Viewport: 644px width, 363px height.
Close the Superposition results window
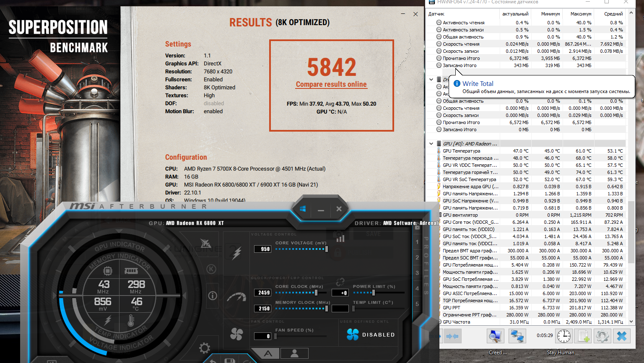pos(415,14)
